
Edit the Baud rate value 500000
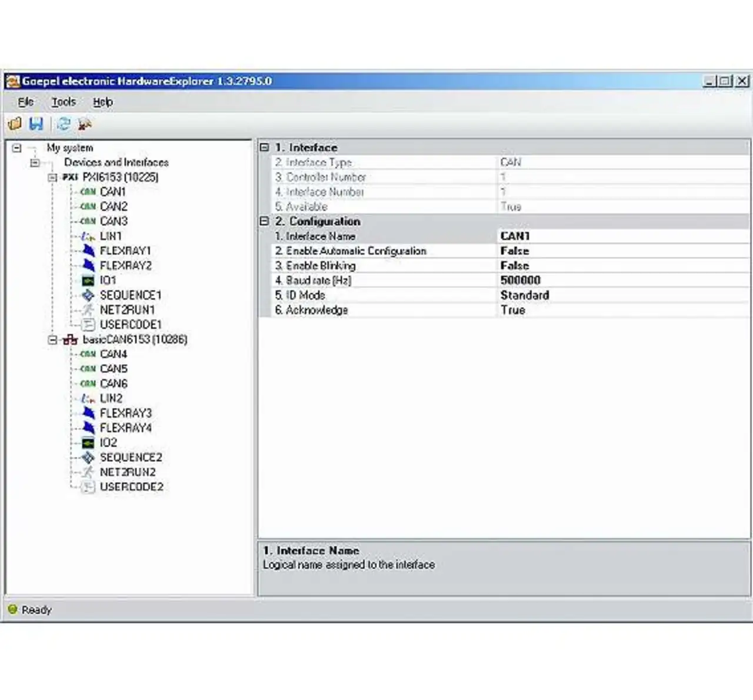[624, 280]
